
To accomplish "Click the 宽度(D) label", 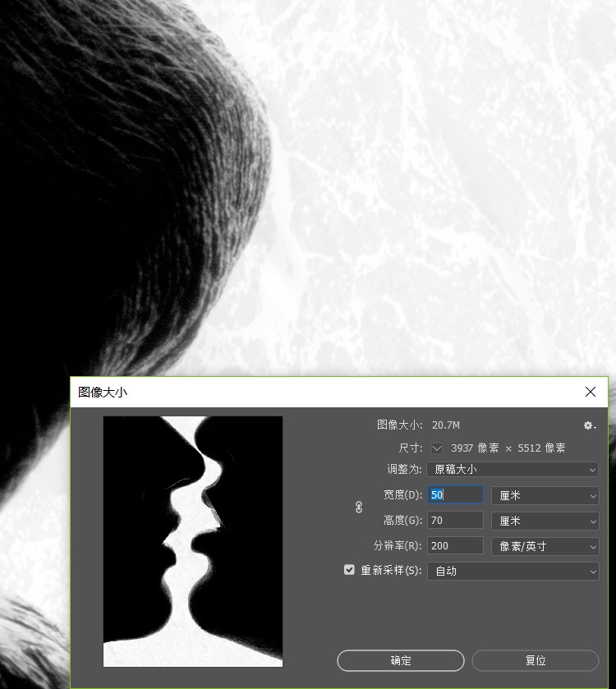I will (402, 495).
